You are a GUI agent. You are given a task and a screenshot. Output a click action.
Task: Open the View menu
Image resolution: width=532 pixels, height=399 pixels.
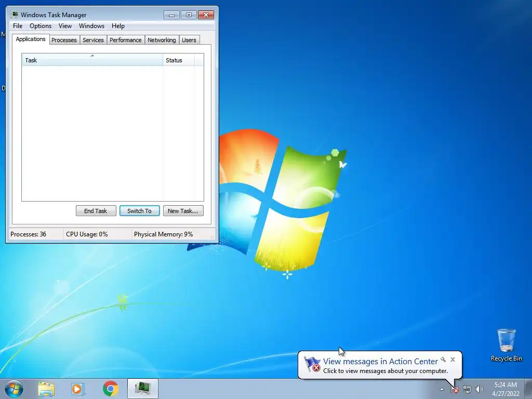(65, 26)
